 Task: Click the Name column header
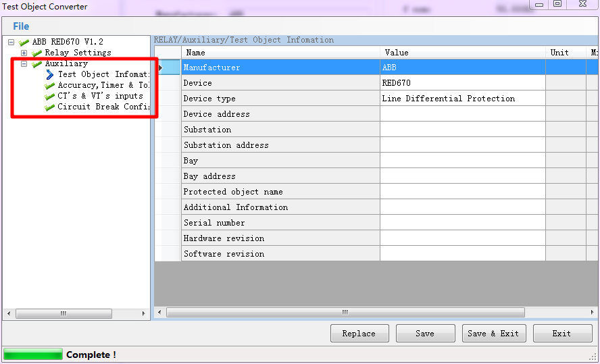pyautogui.click(x=280, y=53)
